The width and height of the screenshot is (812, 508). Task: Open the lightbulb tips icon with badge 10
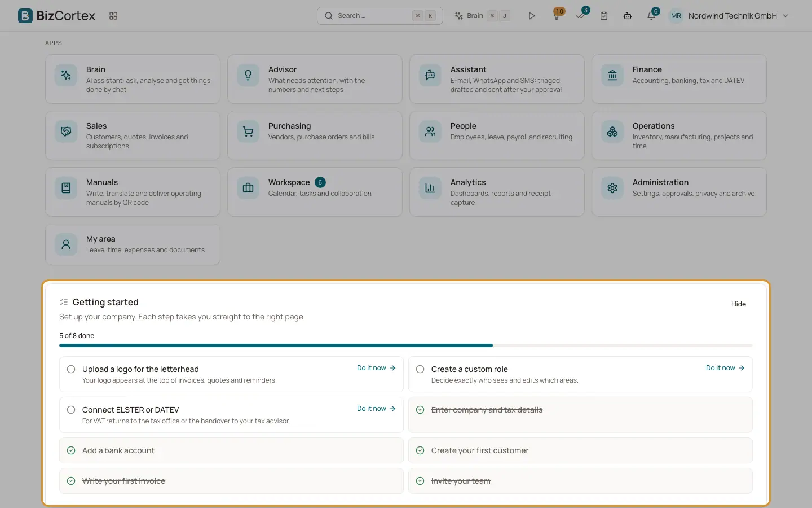[557, 16]
